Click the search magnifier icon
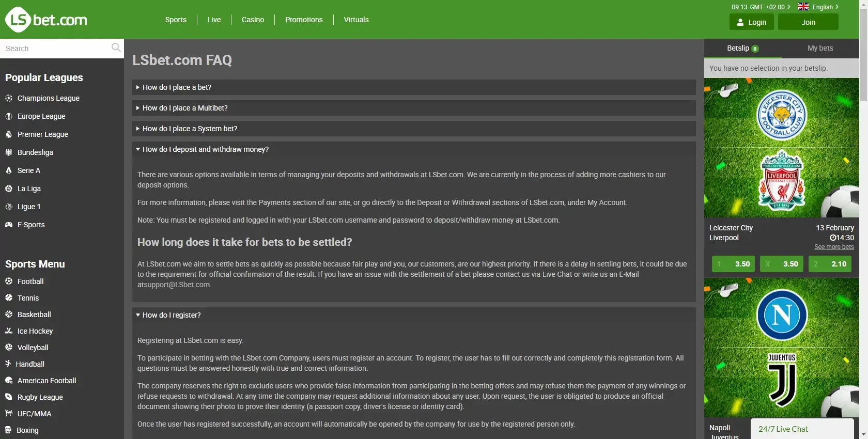 pos(116,48)
